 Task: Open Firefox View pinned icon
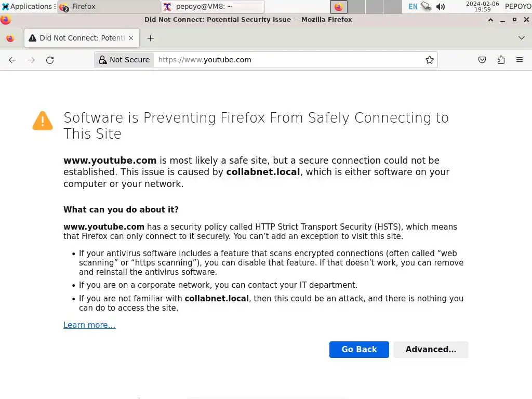pyautogui.click(x=10, y=38)
